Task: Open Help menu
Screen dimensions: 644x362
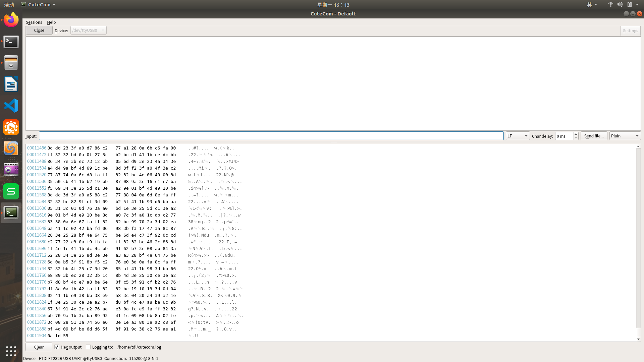Action: (51, 22)
